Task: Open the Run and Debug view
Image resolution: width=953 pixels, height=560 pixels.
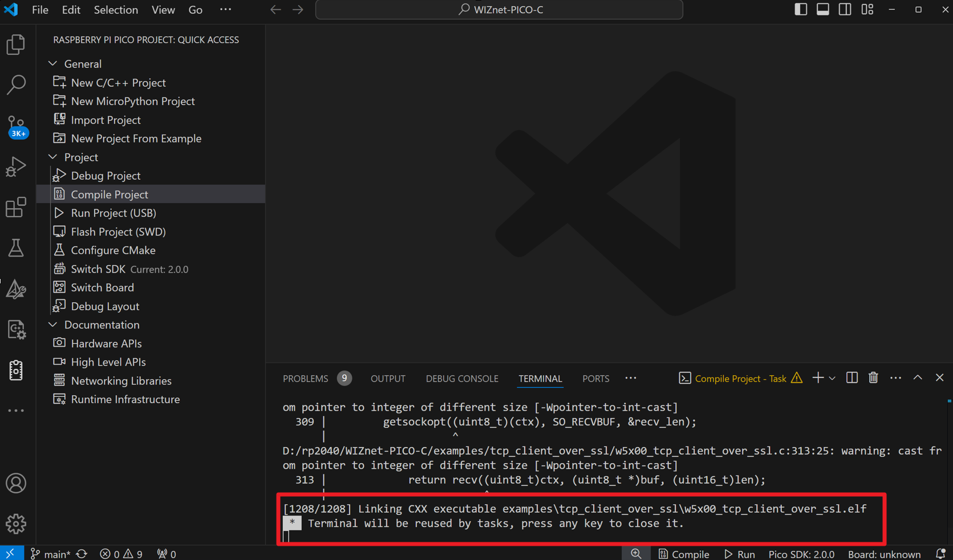Action: (x=16, y=167)
